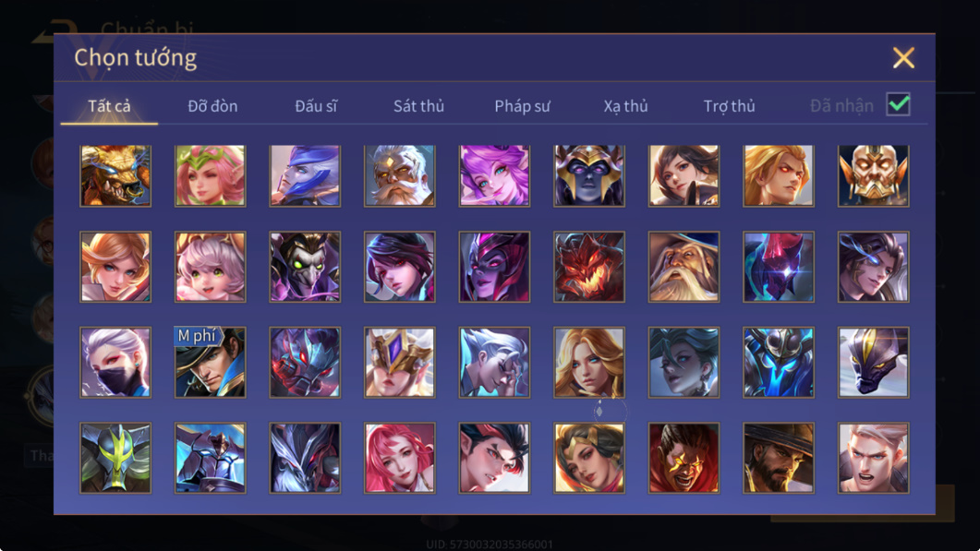
Task: Choose the masked white-haired ninja hero
Action: (x=115, y=363)
